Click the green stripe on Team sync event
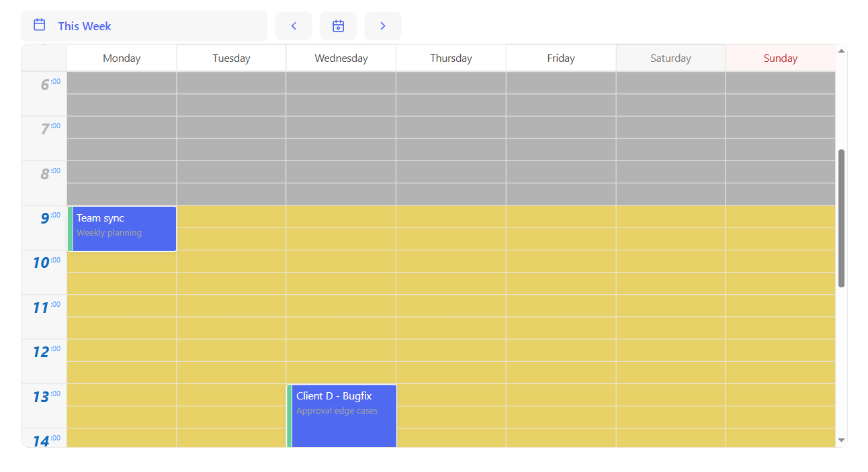 (x=71, y=228)
